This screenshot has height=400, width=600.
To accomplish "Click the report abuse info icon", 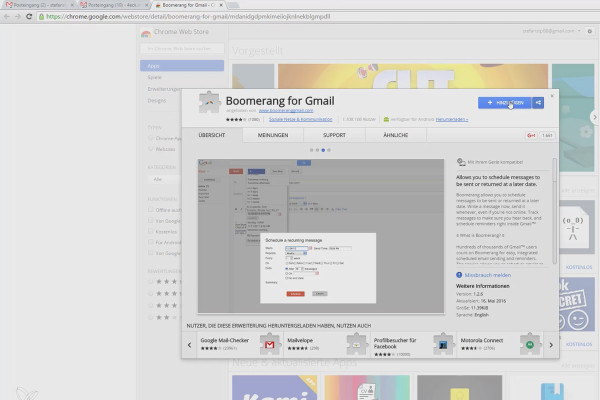I will [x=459, y=275].
